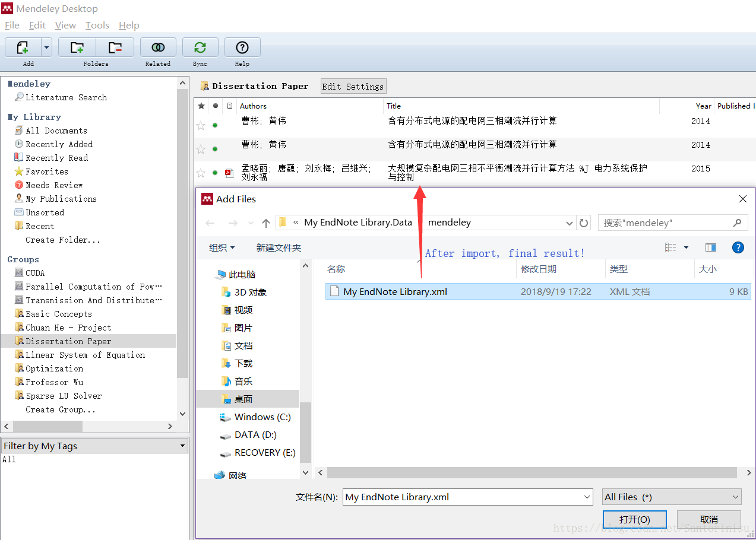The height and width of the screenshot is (540, 756).
Task: Open the CUDA group
Action: pyautogui.click(x=35, y=273)
